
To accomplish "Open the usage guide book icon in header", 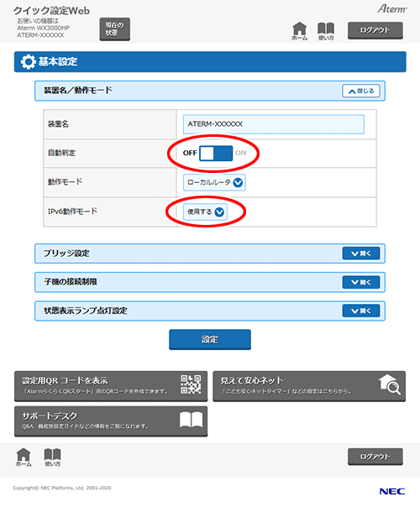I will [326, 31].
